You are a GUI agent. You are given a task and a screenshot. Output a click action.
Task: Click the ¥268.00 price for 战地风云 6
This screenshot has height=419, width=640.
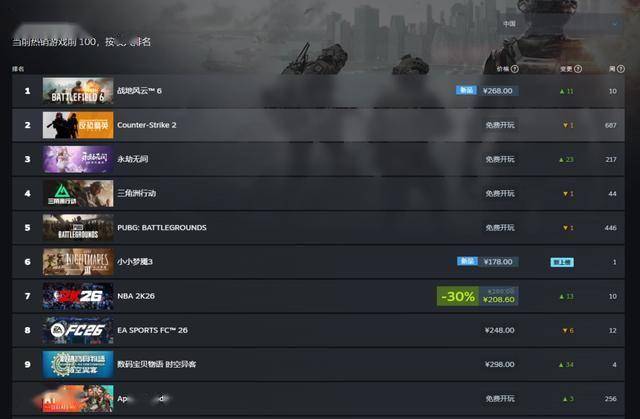(498, 91)
